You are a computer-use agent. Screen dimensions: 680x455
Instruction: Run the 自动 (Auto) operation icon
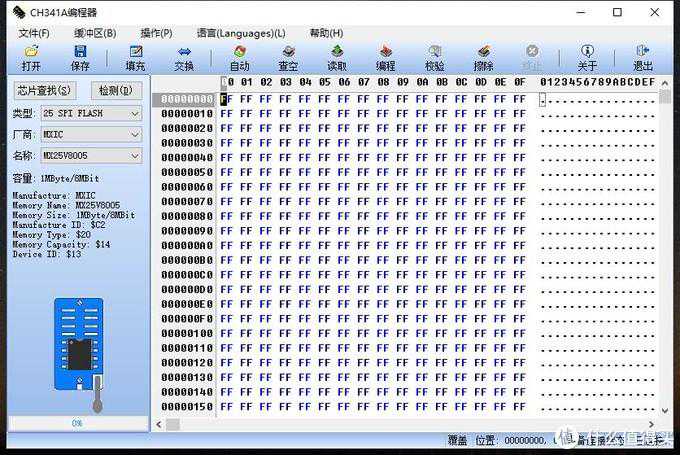pos(240,57)
